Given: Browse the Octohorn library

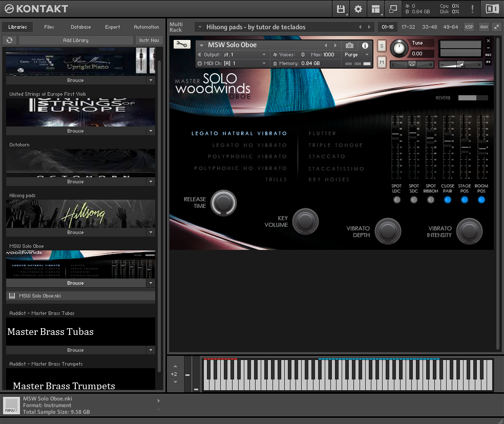Looking at the screenshot, I should coord(76,182).
